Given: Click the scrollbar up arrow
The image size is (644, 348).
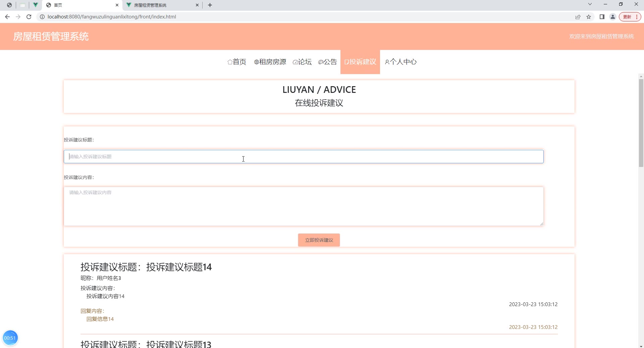Looking at the screenshot, I should (641, 76).
